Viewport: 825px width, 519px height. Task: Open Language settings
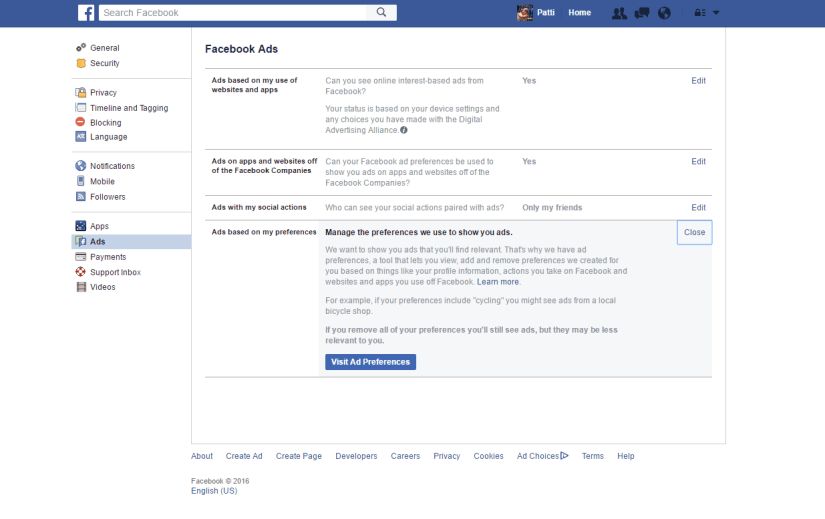tap(108, 137)
